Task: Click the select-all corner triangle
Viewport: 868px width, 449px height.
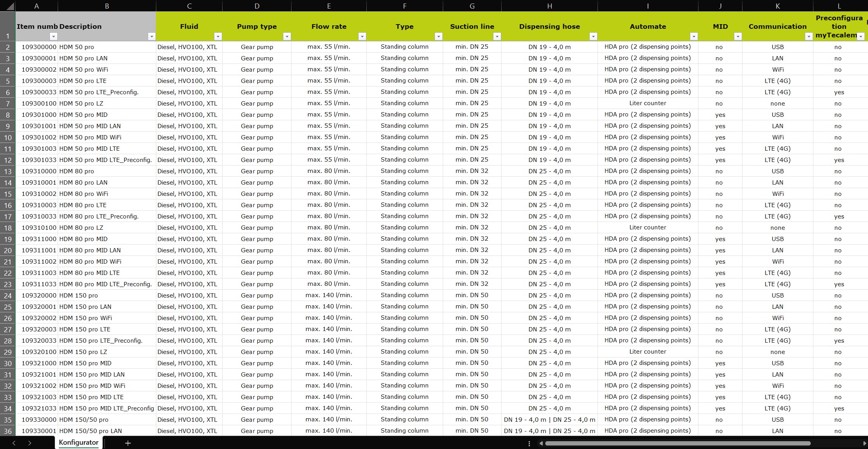Action: pos(8,6)
